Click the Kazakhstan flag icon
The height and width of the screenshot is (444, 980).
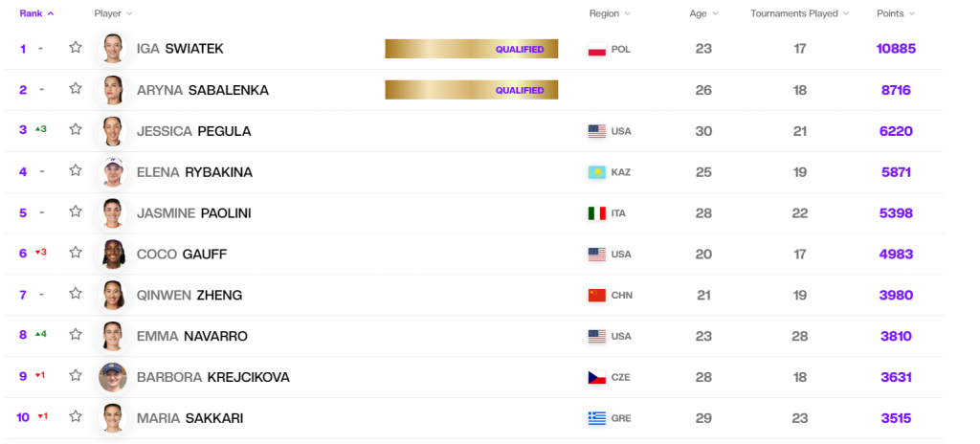click(597, 172)
